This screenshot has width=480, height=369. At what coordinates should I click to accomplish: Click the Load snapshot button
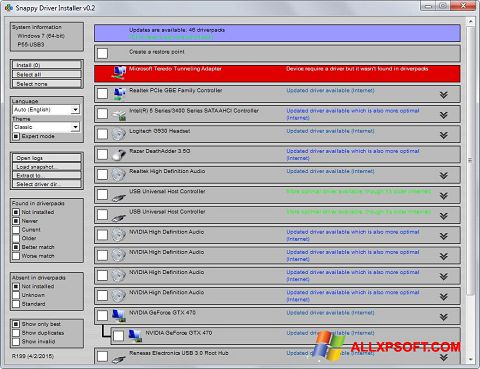pyautogui.click(x=47, y=167)
